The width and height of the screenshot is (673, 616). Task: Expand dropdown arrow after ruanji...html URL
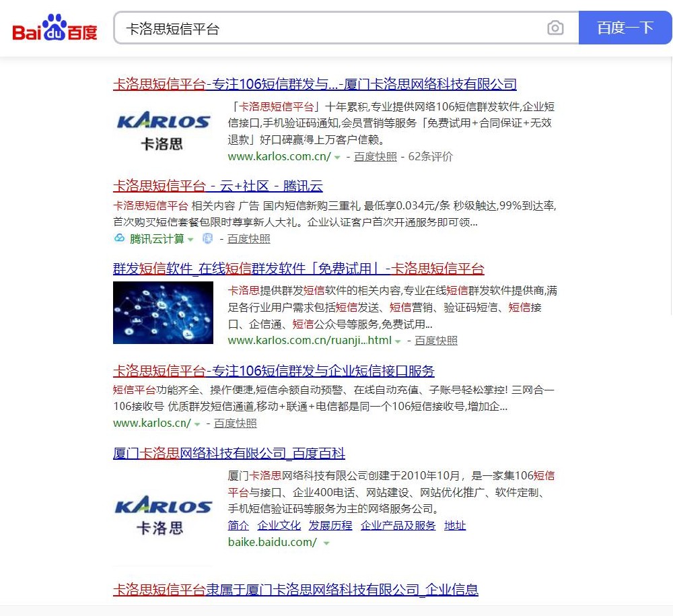pos(398,341)
